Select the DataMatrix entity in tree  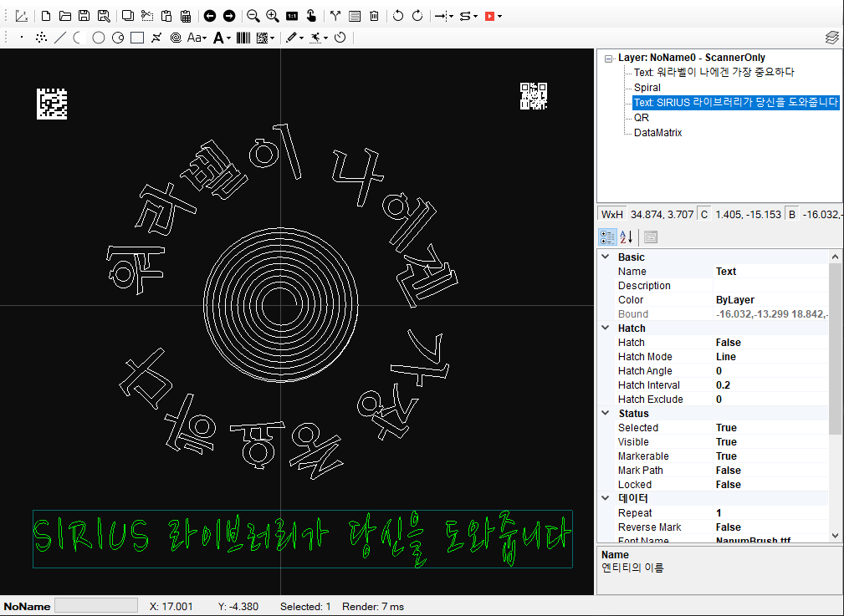[x=657, y=133]
